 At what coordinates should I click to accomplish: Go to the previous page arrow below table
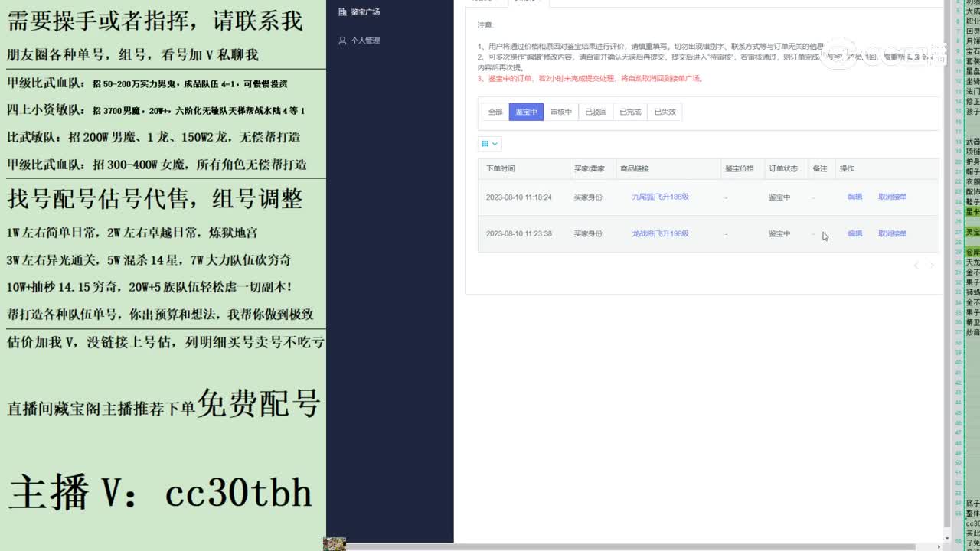pos(916,266)
